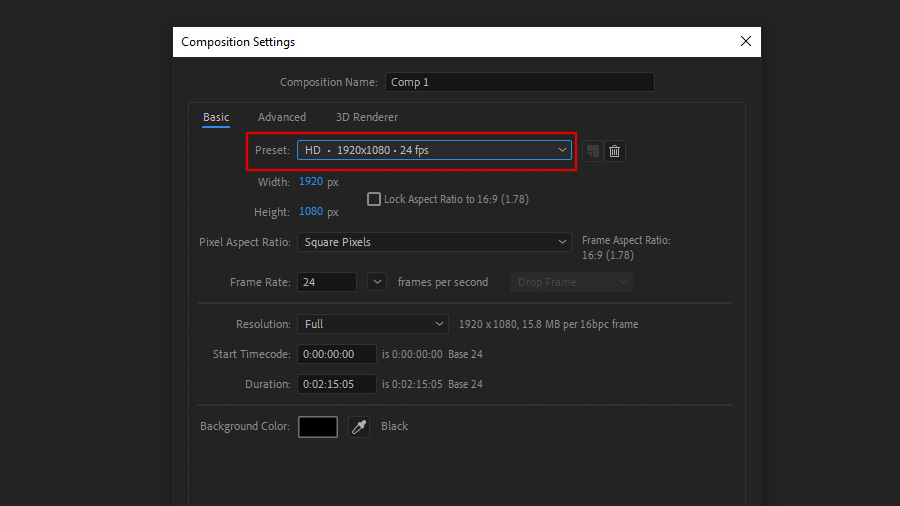Open the Preset dropdown

coord(434,150)
